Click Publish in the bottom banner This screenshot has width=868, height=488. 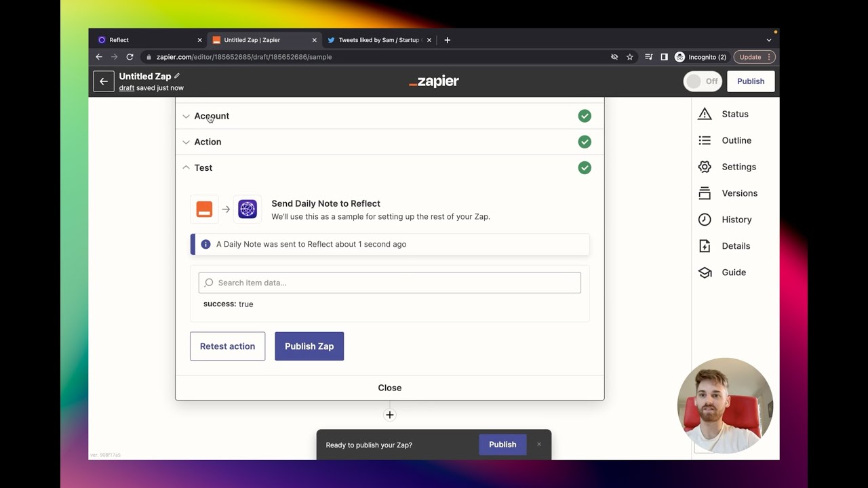tap(502, 445)
